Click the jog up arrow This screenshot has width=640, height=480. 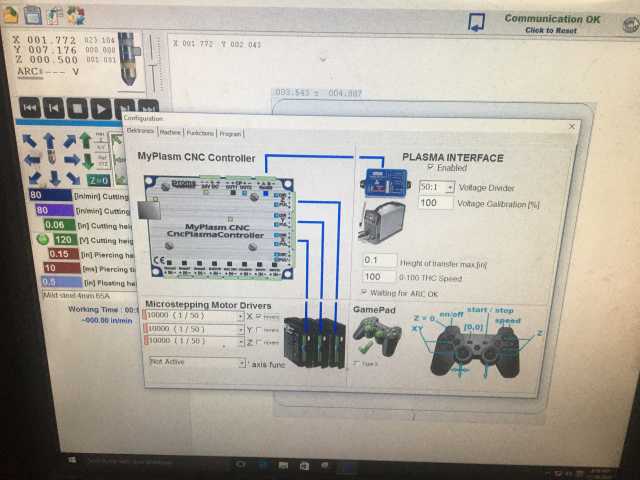tap(48, 141)
